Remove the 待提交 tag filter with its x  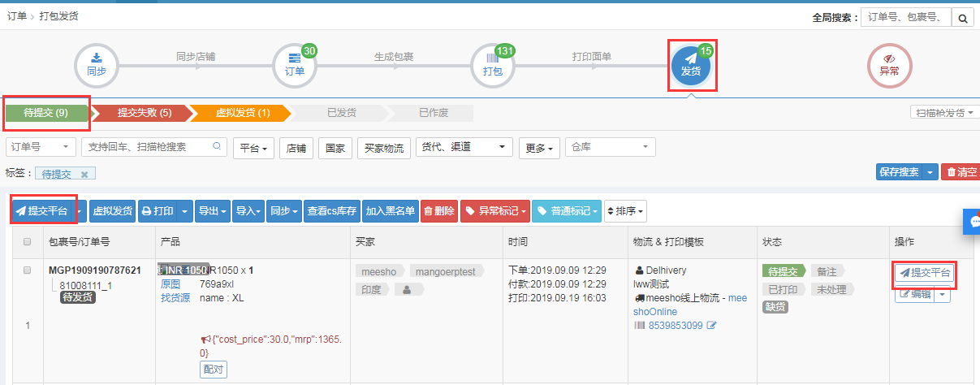point(85,174)
